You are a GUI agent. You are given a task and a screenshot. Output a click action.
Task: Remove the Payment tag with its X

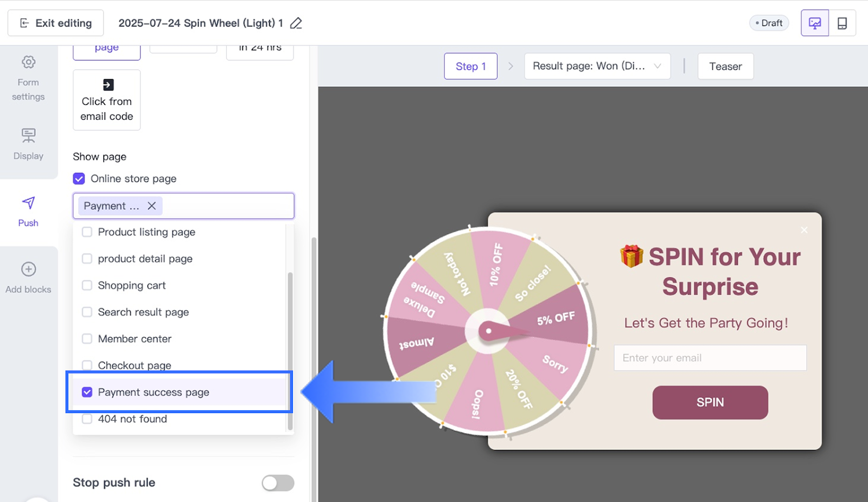(x=152, y=206)
